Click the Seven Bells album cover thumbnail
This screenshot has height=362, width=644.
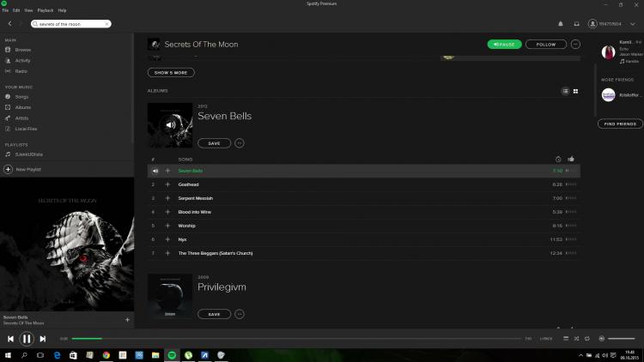click(x=170, y=125)
